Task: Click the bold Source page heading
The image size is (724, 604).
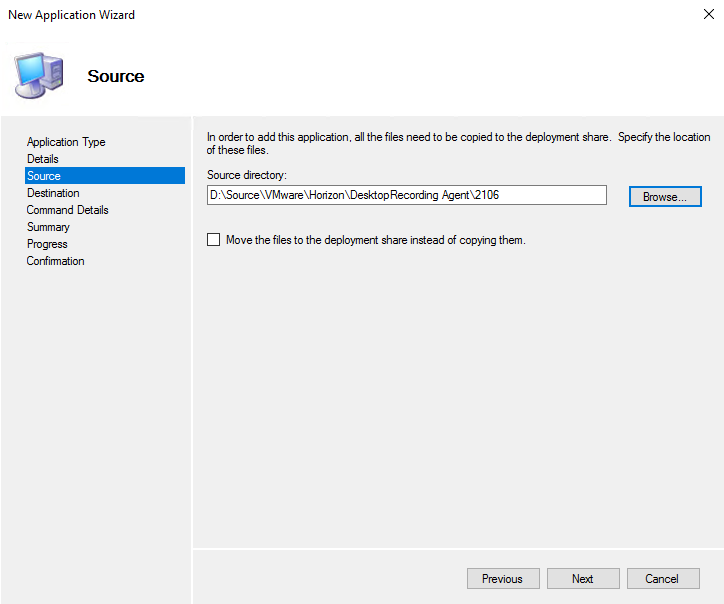Action: coord(116,77)
